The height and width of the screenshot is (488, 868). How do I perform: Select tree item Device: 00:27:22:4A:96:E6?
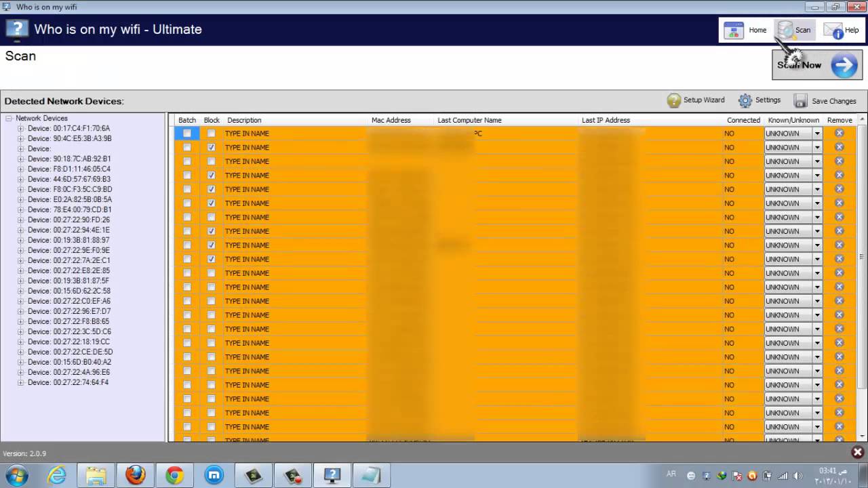point(68,372)
